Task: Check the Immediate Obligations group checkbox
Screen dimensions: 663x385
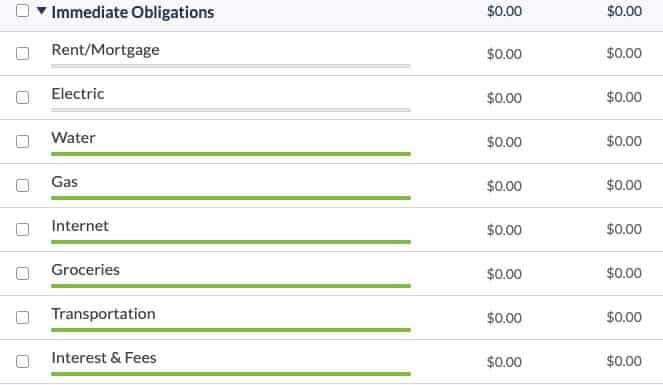Action: (x=22, y=11)
